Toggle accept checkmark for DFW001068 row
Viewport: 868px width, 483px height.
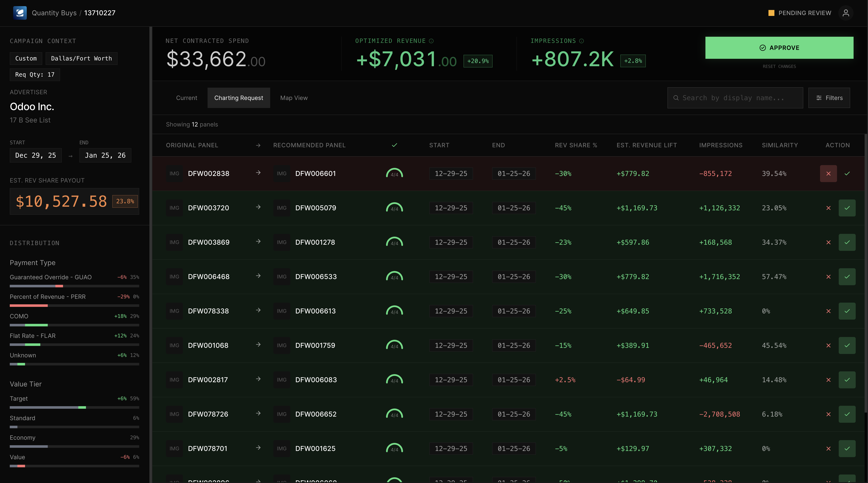[847, 345]
